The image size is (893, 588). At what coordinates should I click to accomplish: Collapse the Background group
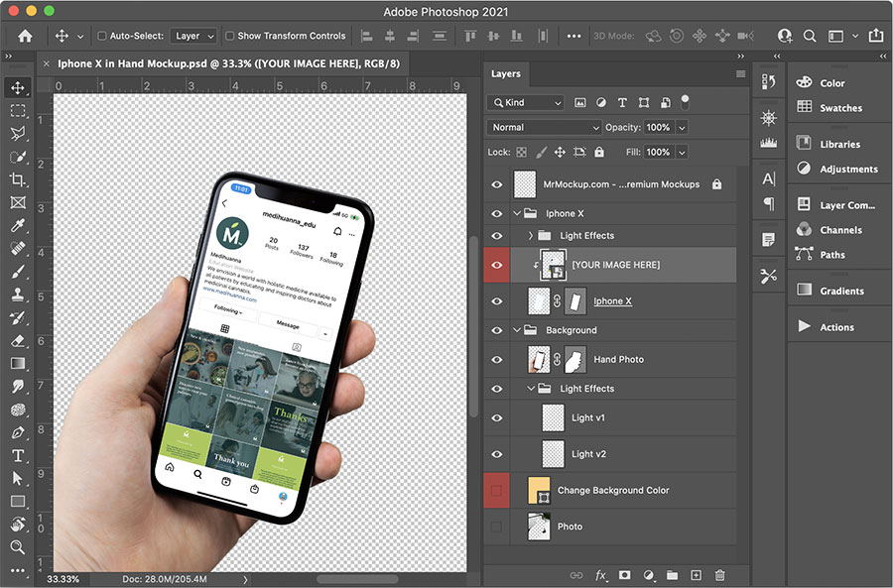[517, 330]
